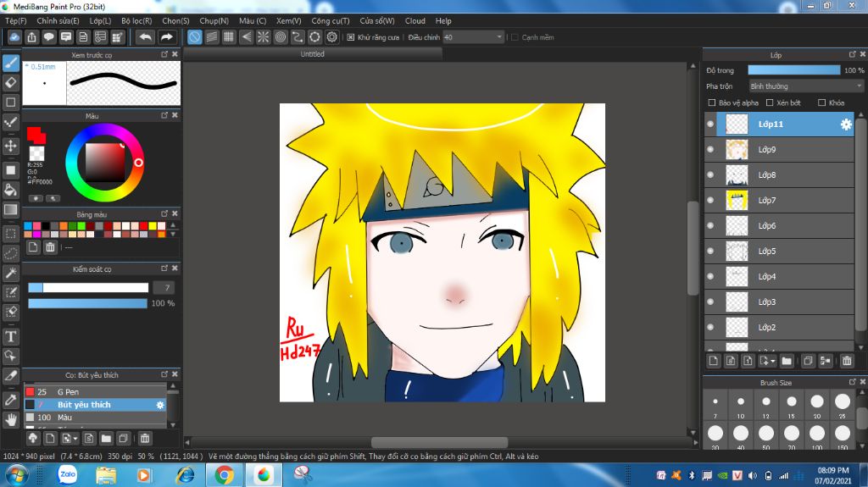Select the Text tool
Image resolution: width=868 pixels, height=487 pixels.
10,336
